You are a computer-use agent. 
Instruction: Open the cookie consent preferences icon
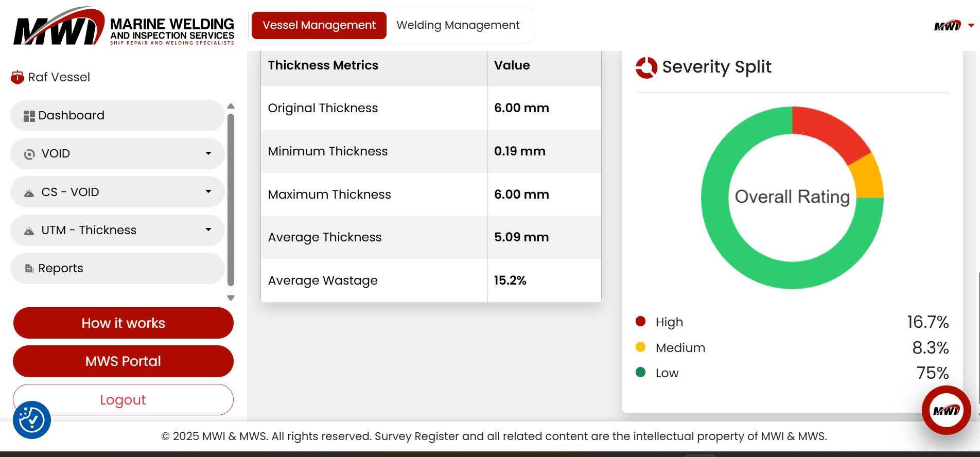tap(32, 420)
